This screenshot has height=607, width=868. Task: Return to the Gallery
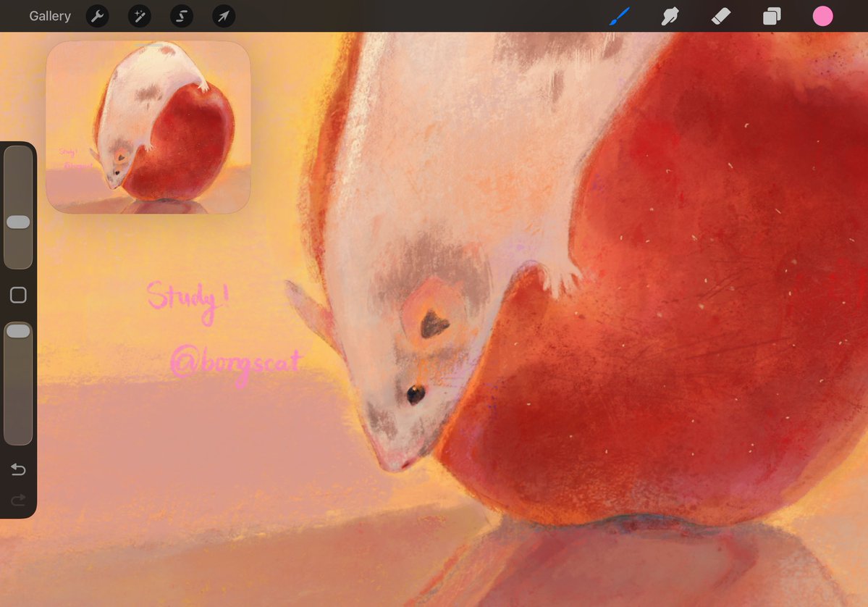tap(50, 16)
